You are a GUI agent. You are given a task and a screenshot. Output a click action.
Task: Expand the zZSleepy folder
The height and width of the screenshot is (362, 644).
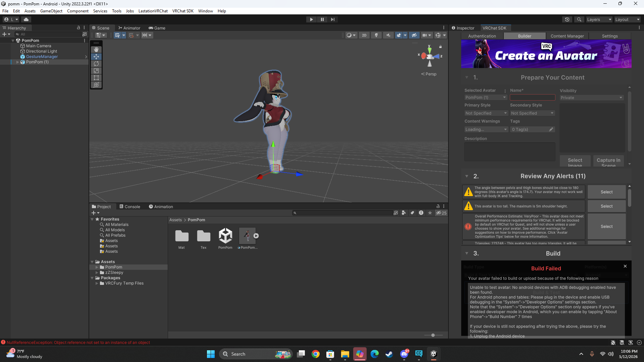(97, 273)
